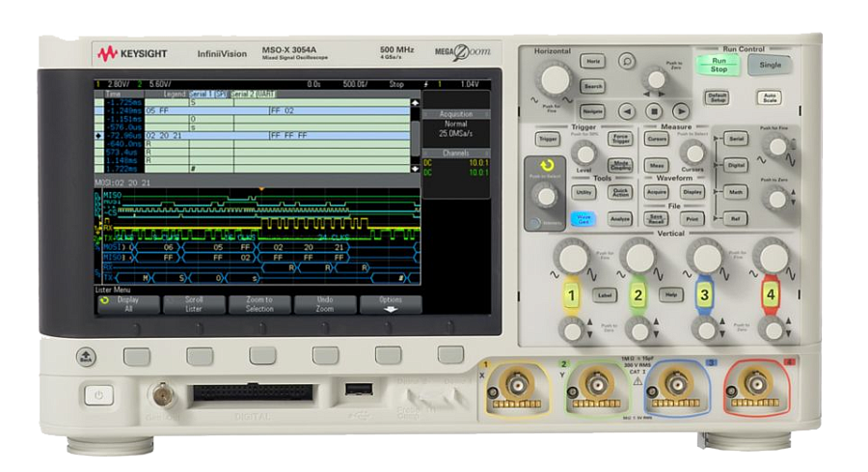Push the Auto Scale key
Viewport: 868px width, 472px height.
pyautogui.click(x=770, y=98)
